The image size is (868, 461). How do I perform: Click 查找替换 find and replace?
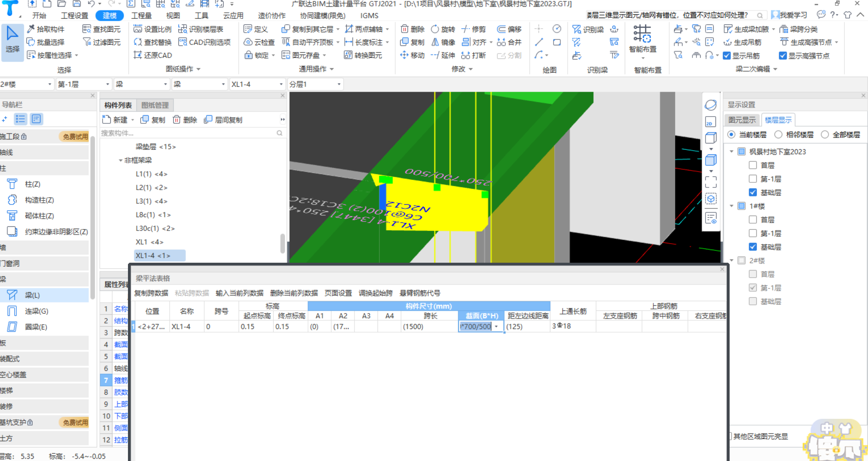click(153, 42)
